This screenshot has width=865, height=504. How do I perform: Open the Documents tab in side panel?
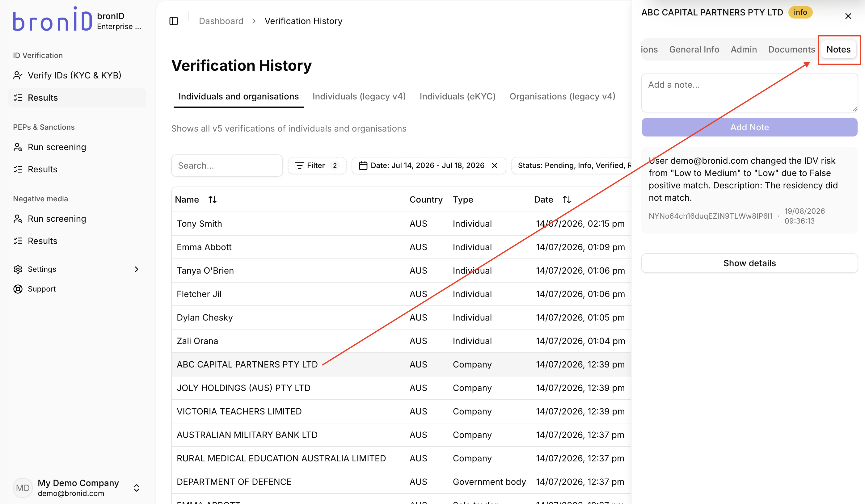tap(791, 50)
